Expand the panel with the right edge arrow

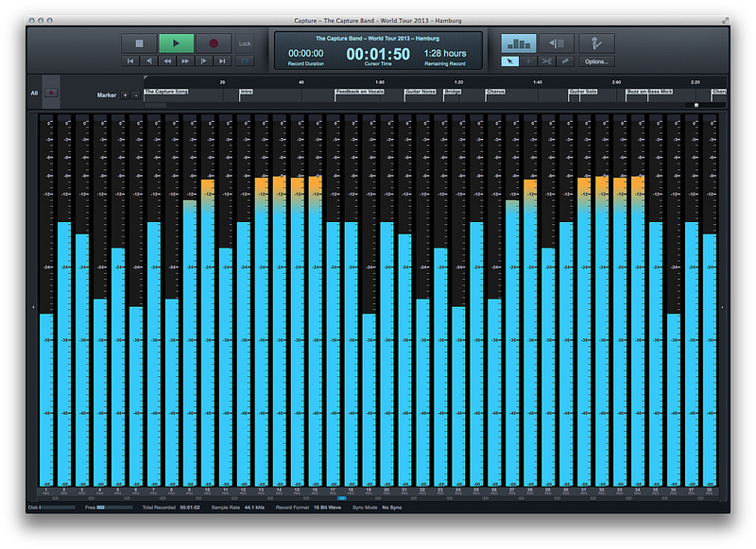(x=722, y=306)
